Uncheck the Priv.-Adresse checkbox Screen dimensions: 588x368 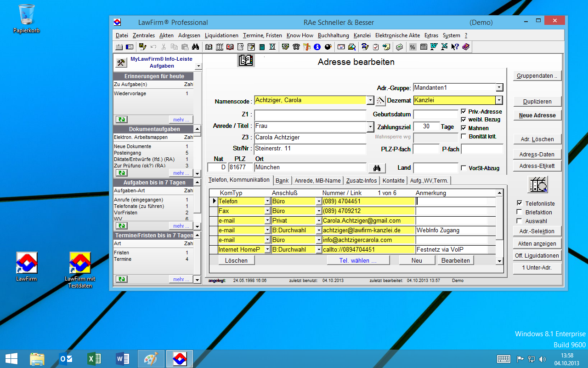tap(464, 111)
